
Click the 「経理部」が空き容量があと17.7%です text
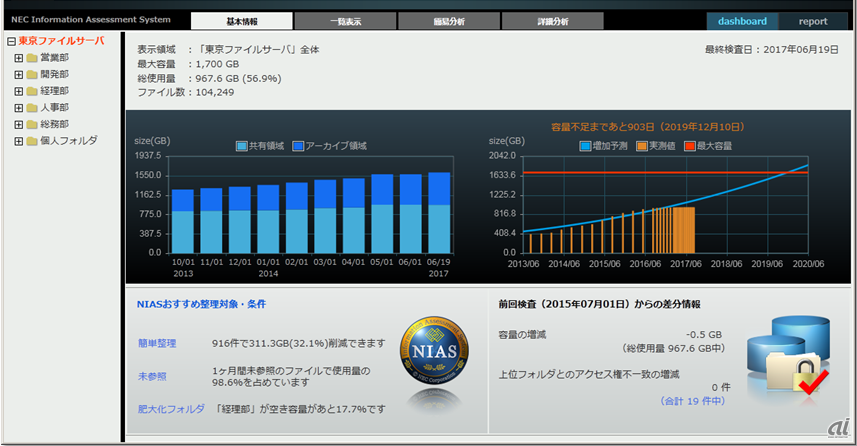click(x=301, y=409)
